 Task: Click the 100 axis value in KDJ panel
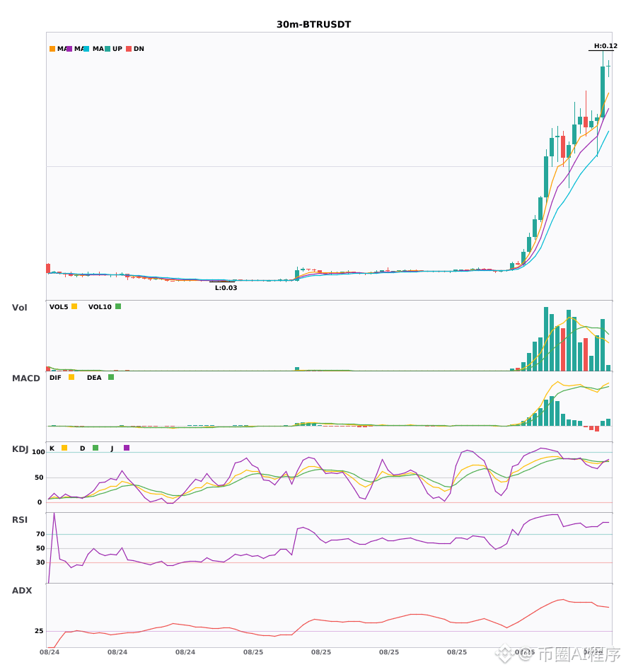(39, 452)
